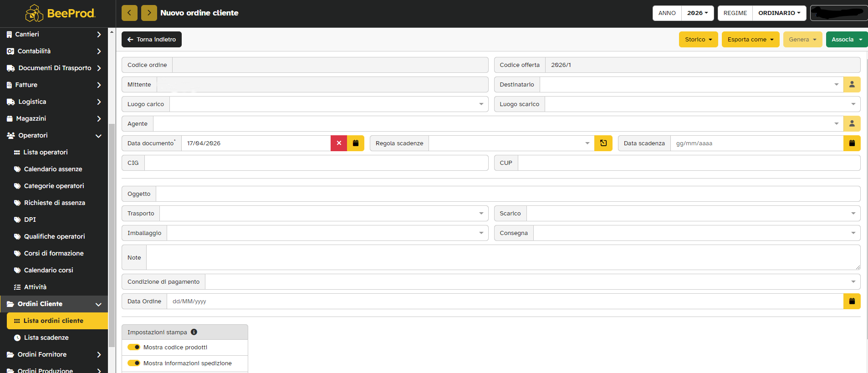This screenshot has width=868, height=373.
Task: Open the Condizione di pagamento dropdown
Action: click(533, 281)
